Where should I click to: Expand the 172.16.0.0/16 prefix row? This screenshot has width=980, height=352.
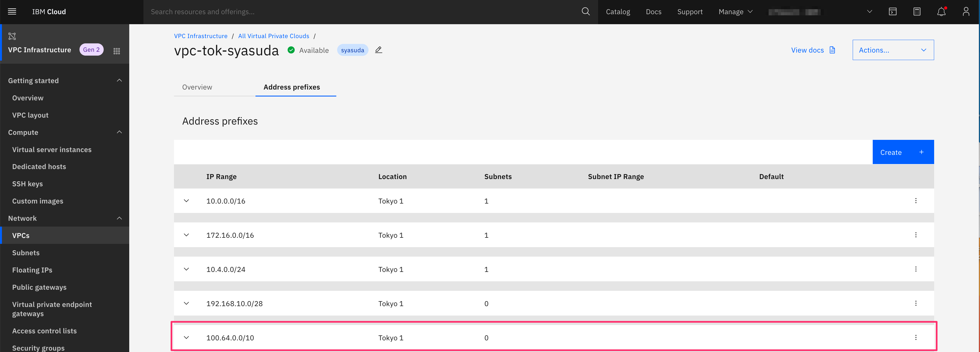[x=186, y=235]
